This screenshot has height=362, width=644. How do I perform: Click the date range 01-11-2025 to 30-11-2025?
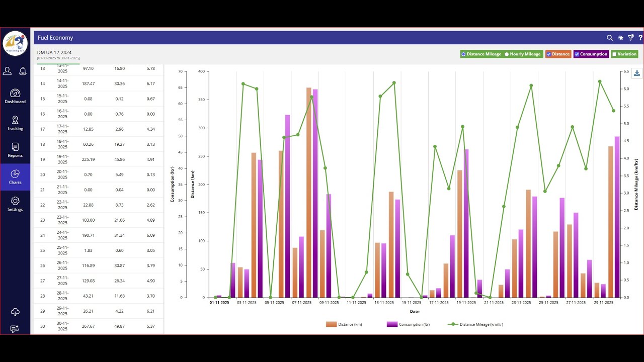point(58,58)
